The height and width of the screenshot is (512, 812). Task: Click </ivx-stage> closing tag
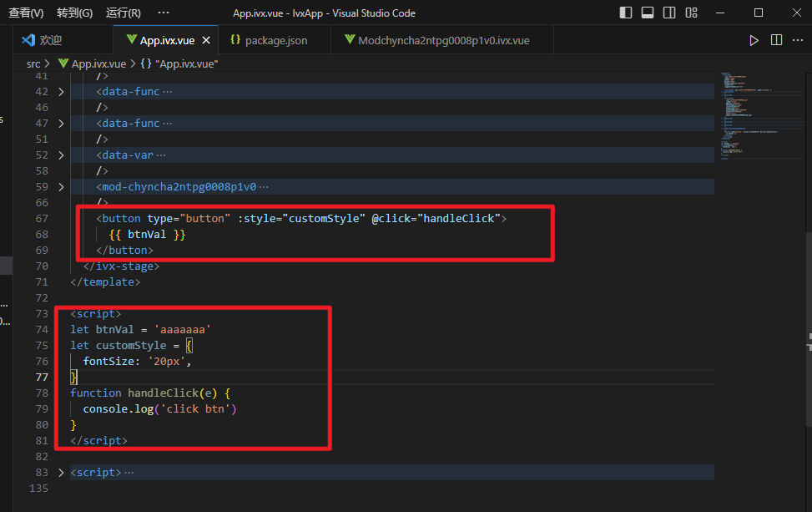coord(121,266)
